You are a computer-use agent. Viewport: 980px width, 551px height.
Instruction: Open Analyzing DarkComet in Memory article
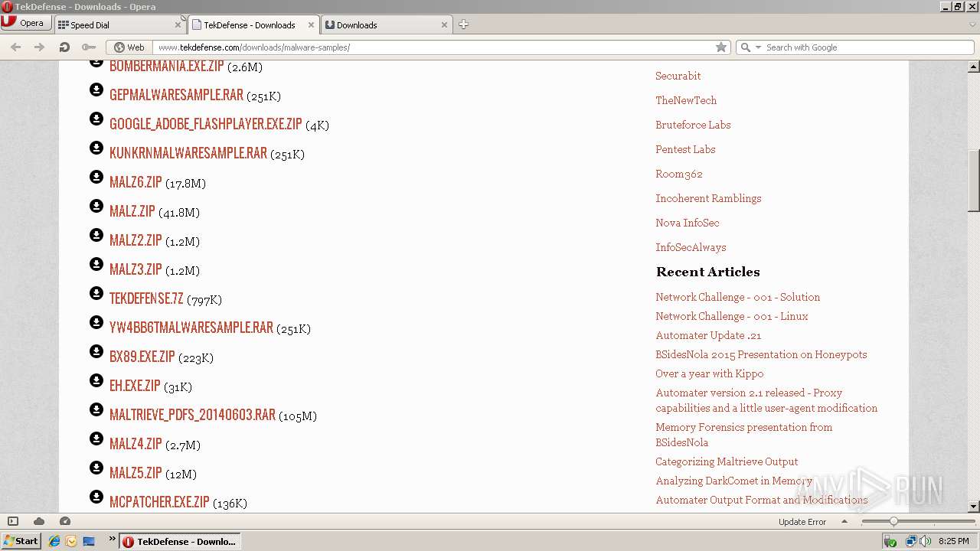pyautogui.click(x=733, y=481)
